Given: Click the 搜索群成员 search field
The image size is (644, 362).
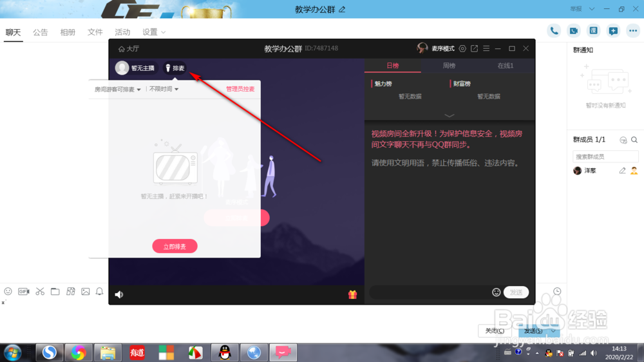Looking at the screenshot, I should click(x=605, y=157).
